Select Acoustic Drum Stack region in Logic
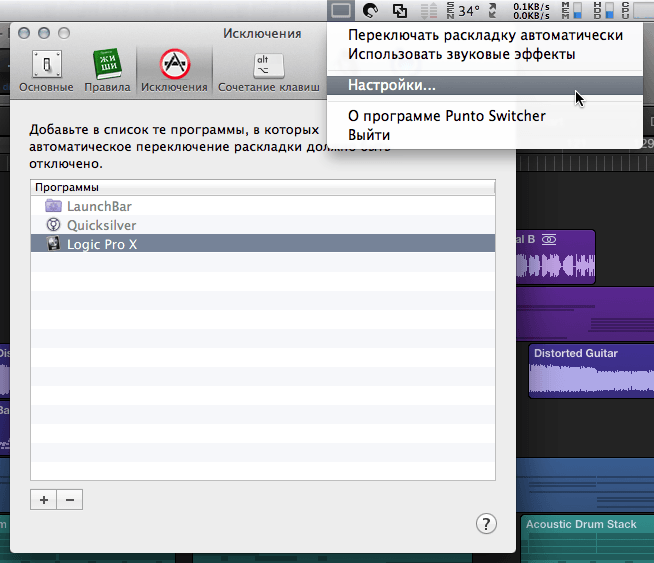 click(587, 538)
